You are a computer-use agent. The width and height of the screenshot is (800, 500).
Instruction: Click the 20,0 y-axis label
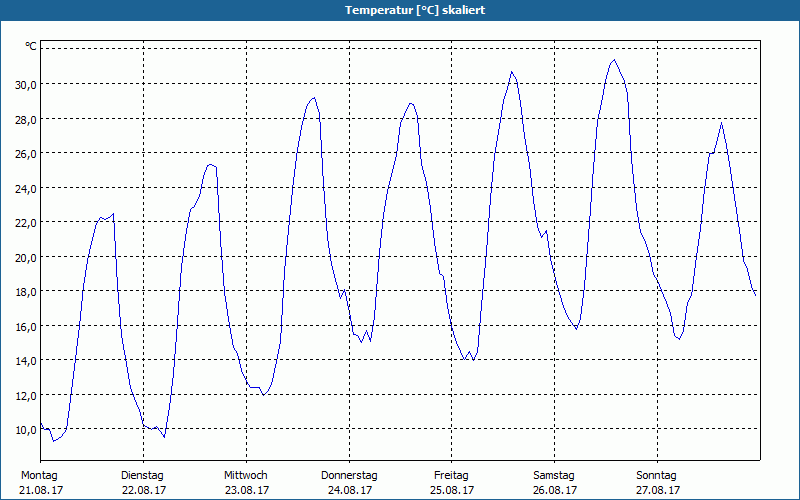pos(26,257)
